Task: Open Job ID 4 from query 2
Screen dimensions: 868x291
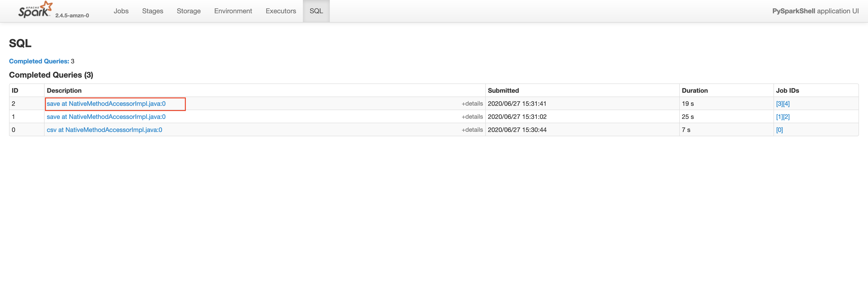Action: click(x=786, y=104)
